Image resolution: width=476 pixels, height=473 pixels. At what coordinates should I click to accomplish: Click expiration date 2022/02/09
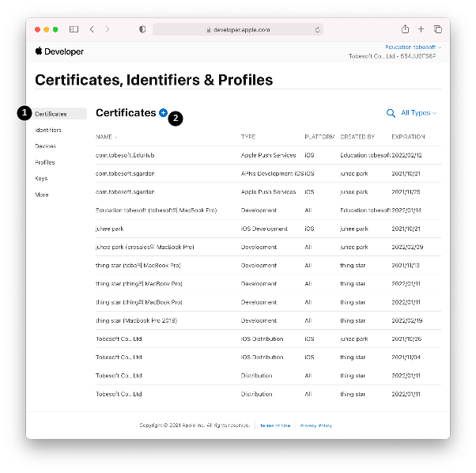point(407,247)
